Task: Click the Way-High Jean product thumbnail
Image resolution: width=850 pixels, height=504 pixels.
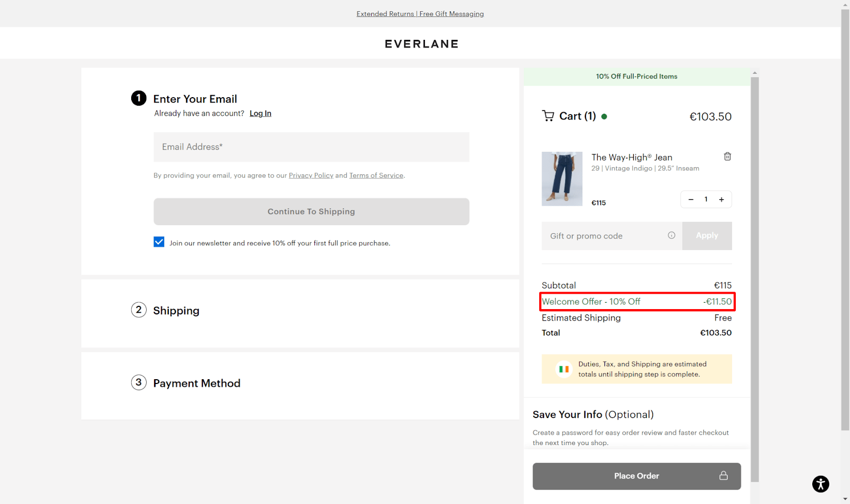Action: pyautogui.click(x=562, y=179)
